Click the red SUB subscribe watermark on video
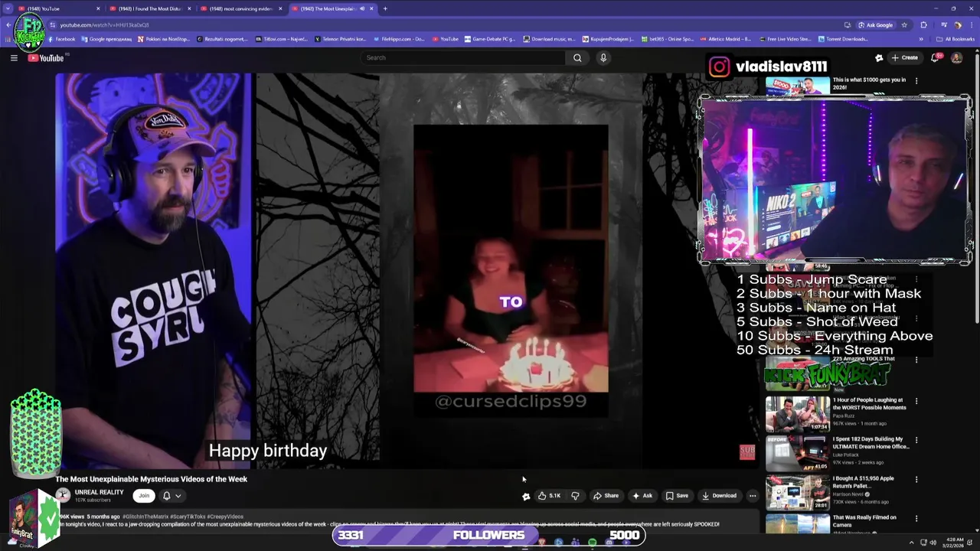Viewport: 980px width, 551px height. click(x=747, y=452)
